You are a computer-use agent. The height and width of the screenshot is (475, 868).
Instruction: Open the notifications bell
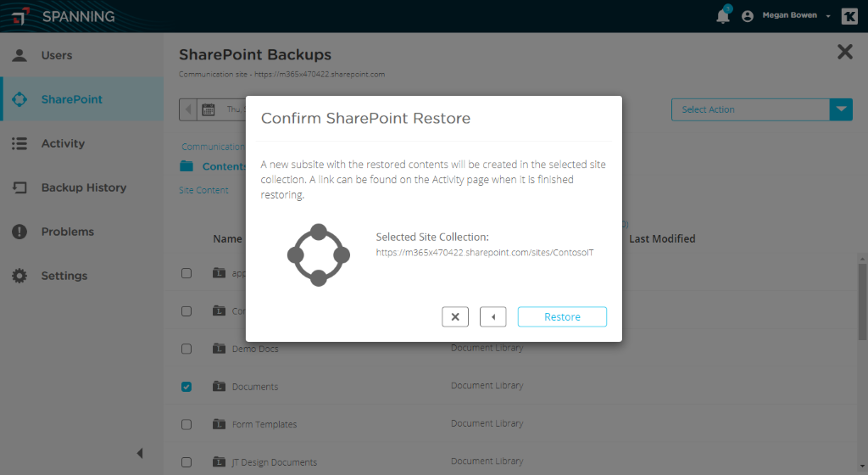pos(723,15)
